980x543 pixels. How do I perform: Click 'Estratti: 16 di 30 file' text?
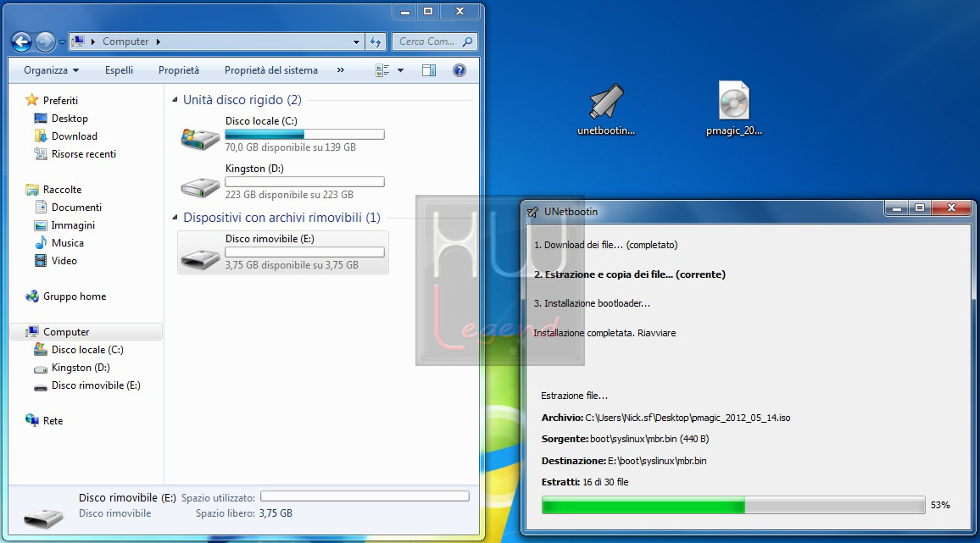(x=585, y=482)
